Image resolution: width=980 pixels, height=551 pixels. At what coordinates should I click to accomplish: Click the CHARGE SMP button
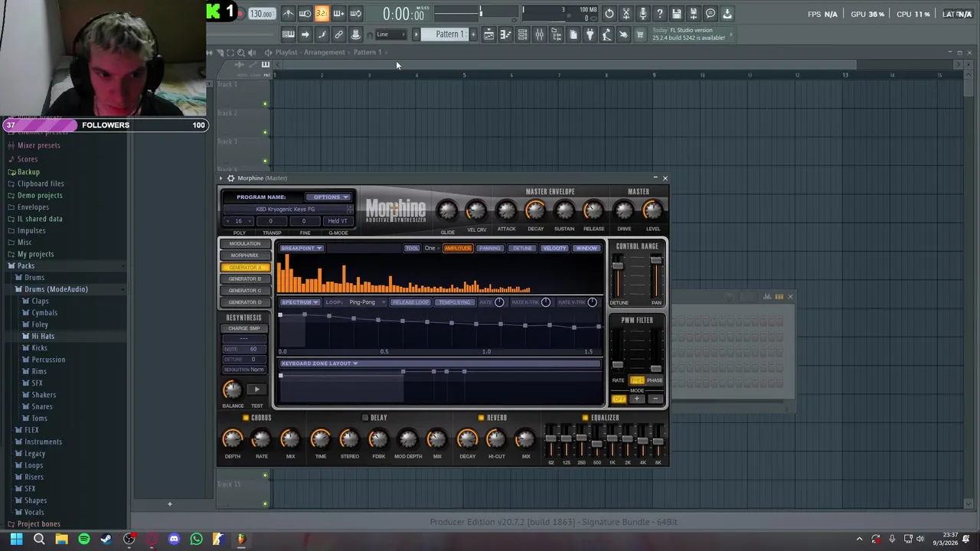coord(243,328)
